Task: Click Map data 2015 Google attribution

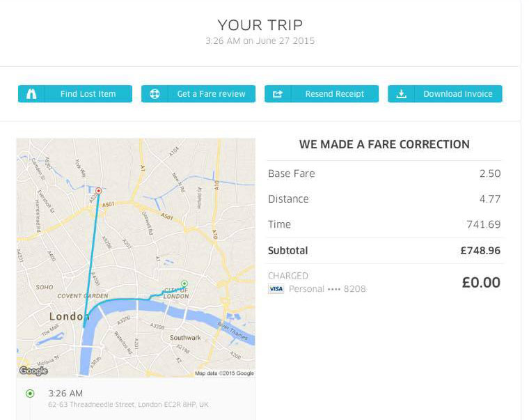Action: [x=224, y=373]
